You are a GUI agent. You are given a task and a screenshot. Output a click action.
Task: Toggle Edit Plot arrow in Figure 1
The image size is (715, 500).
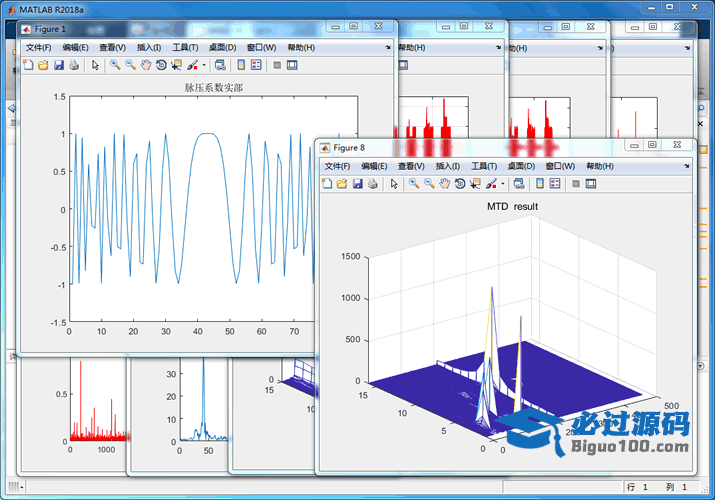click(x=95, y=65)
